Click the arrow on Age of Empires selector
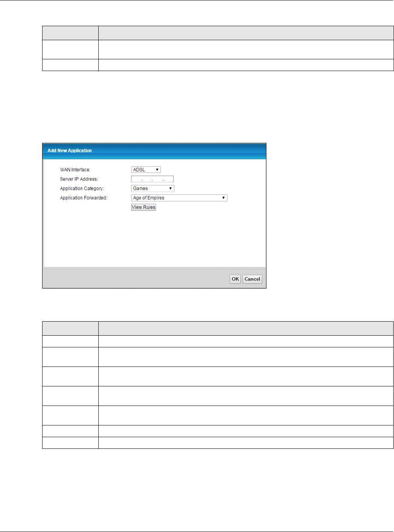Screen dimensions: 394x532 [x=224, y=198]
